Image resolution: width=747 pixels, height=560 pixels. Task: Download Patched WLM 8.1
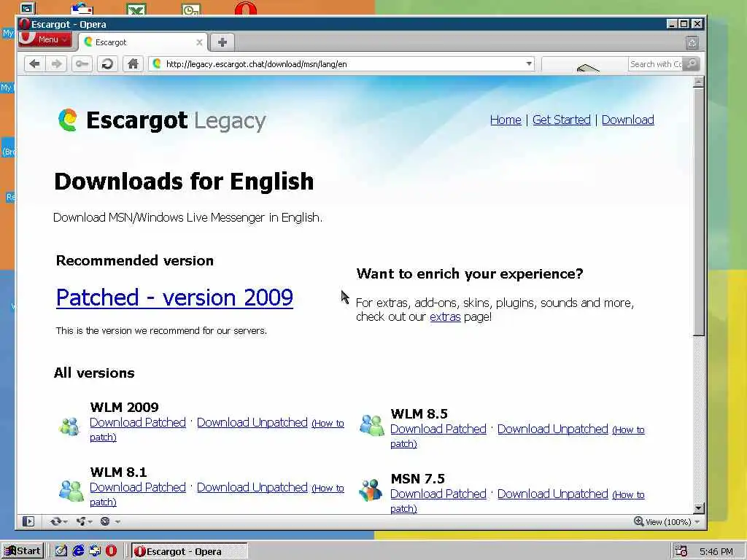pos(138,487)
